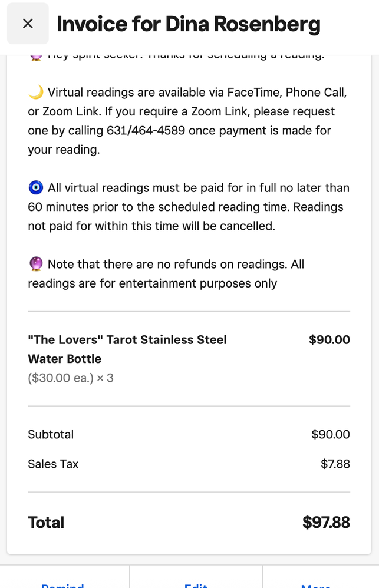Click the ($30.00 ea.) × 3 quantity line
The image size is (379, 588).
coord(71,378)
